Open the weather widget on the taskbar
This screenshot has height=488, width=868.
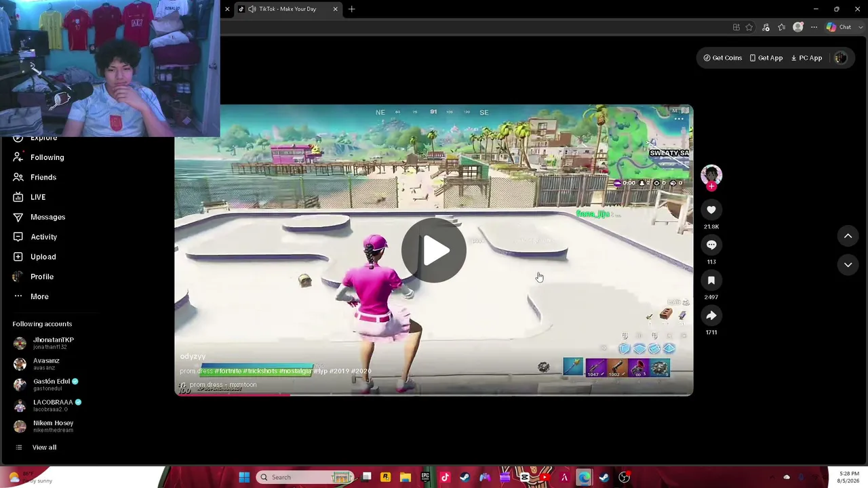31,477
